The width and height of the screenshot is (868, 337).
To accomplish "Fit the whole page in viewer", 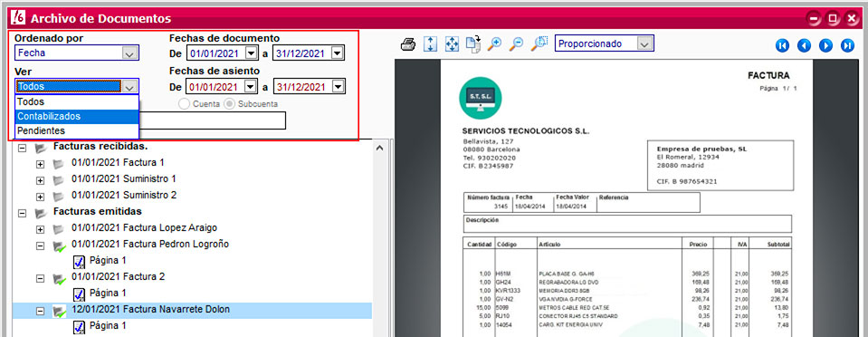I will (x=453, y=44).
